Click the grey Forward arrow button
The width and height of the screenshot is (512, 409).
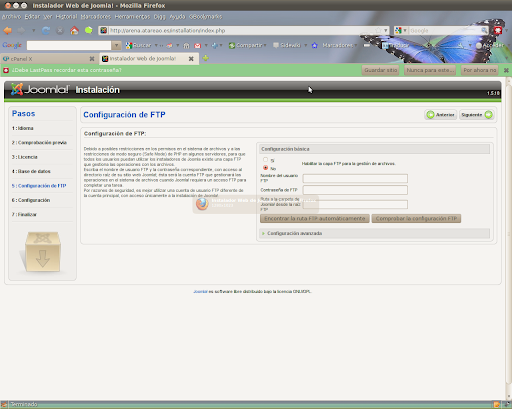point(21,31)
